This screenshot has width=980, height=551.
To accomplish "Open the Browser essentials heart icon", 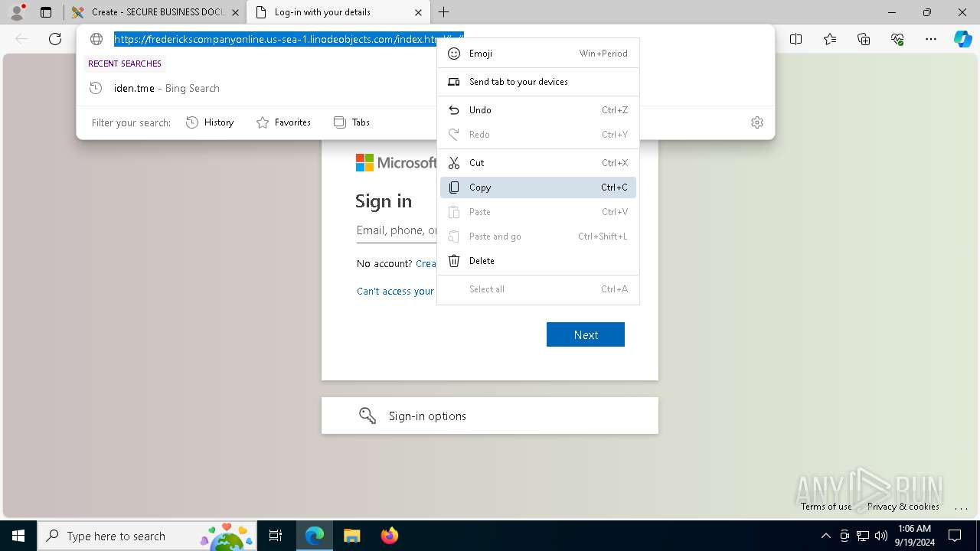I will [897, 39].
